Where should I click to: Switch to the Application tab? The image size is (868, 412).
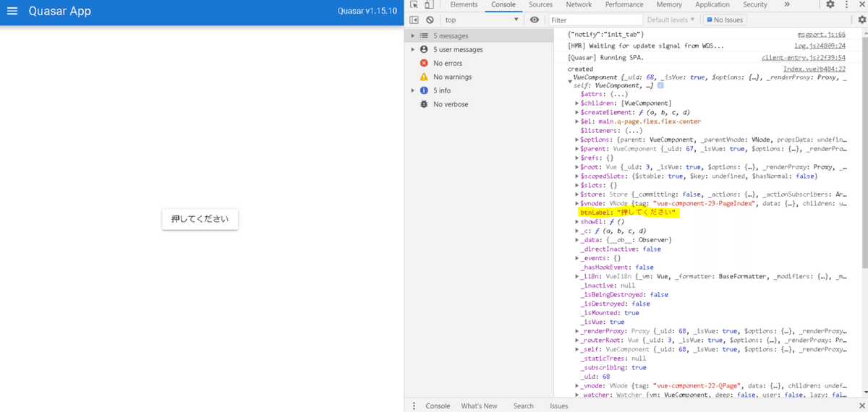pyautogui.click(x=712, y=4)
